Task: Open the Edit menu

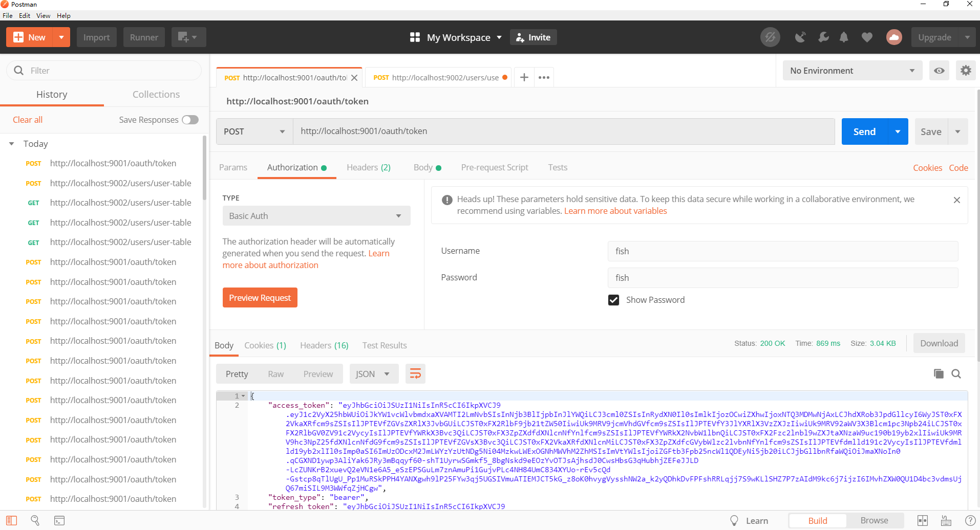Action: point(25,16)
